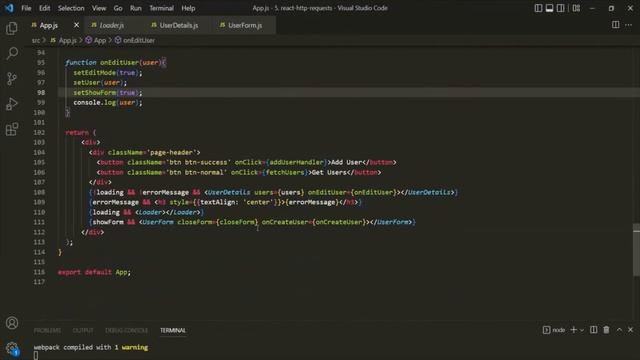The width and height of the screenshot is (640, 360).
Task: Open terminal launch profile dropdown arrow
Action: pyautogui.click(x=582, y=330)
